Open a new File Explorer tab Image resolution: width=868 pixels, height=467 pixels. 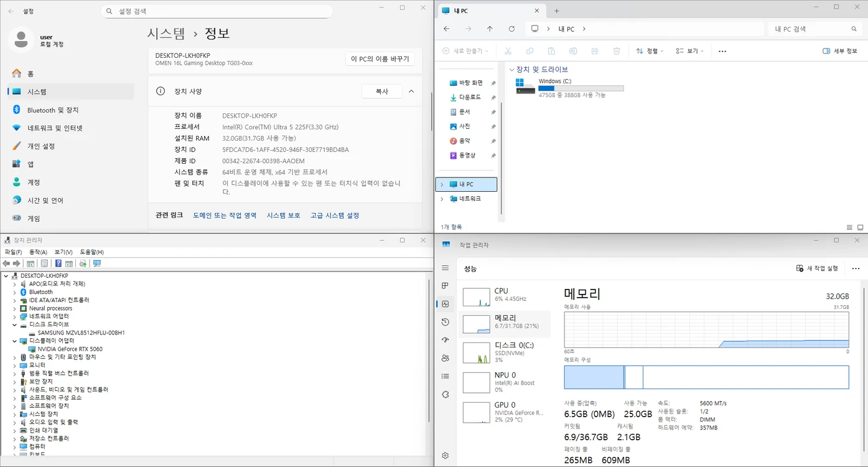click(x=557, y=11)
